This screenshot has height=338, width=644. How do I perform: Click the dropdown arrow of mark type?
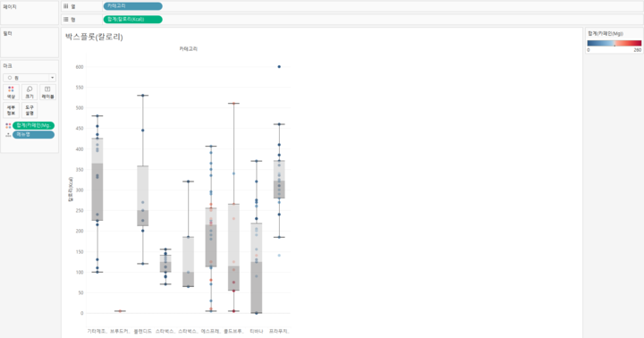point(52,78)
